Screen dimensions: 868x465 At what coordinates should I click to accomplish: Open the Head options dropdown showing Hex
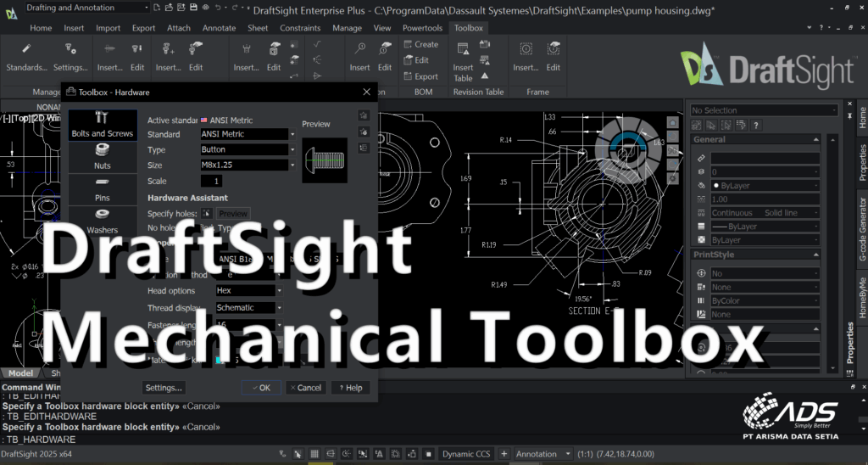(x=249, y=290)
